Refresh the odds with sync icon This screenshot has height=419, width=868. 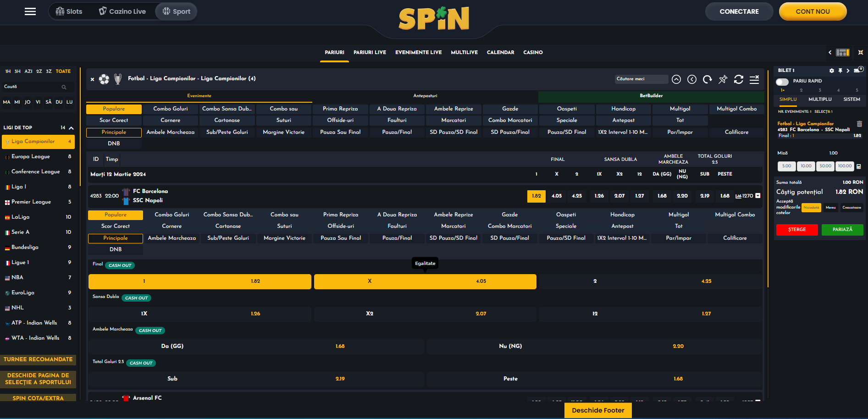pos(738,79)
